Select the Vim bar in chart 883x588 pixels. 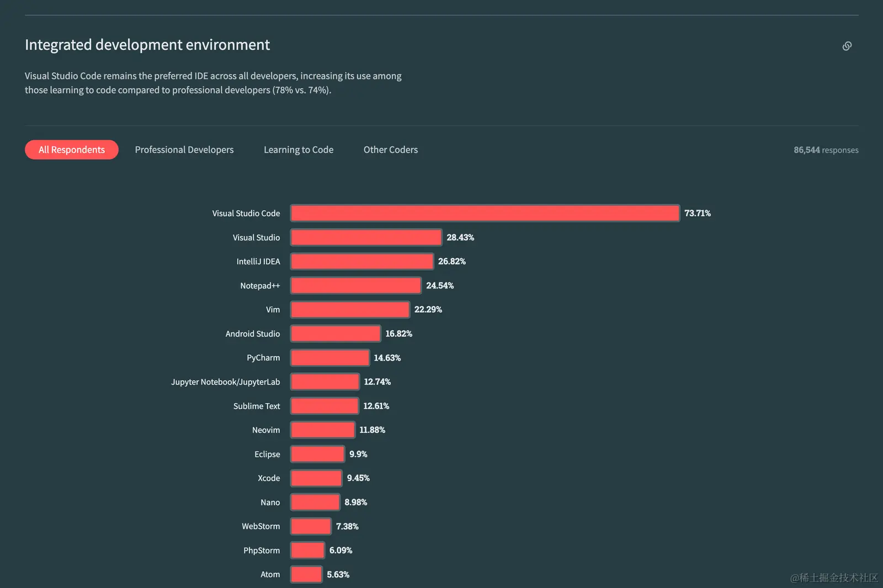tap(350, 309)
